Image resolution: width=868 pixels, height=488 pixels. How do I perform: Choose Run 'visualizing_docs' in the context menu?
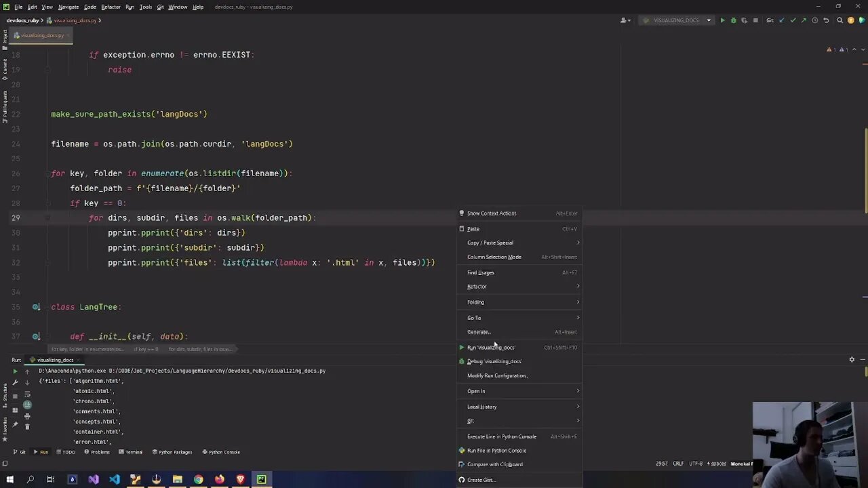point(519,348)
